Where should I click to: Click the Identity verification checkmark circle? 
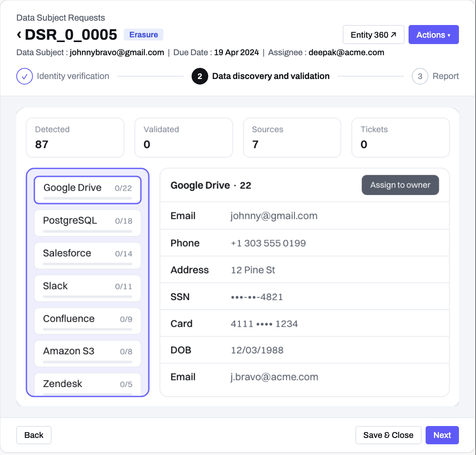[25, 76]
